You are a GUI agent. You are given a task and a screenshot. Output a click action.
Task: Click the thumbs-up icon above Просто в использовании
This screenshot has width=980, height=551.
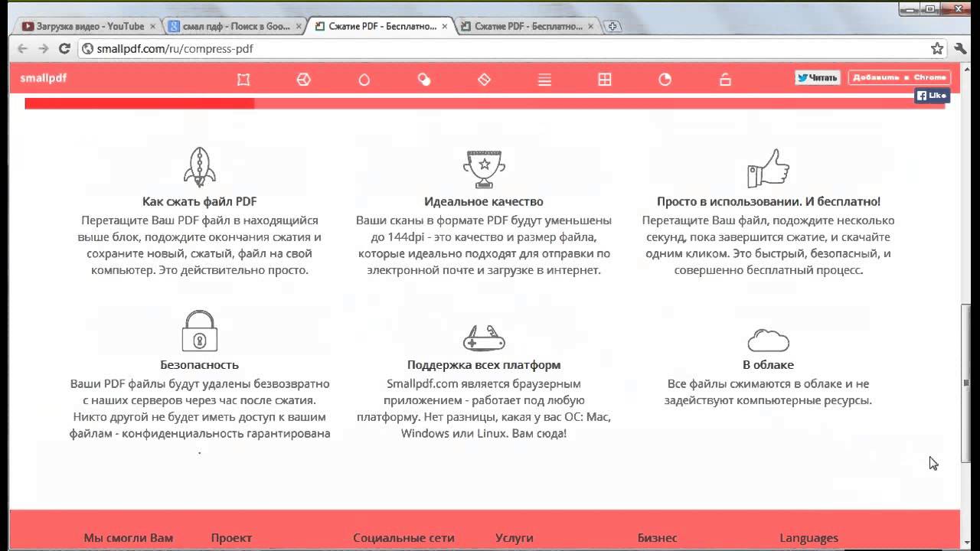(768, 168)
